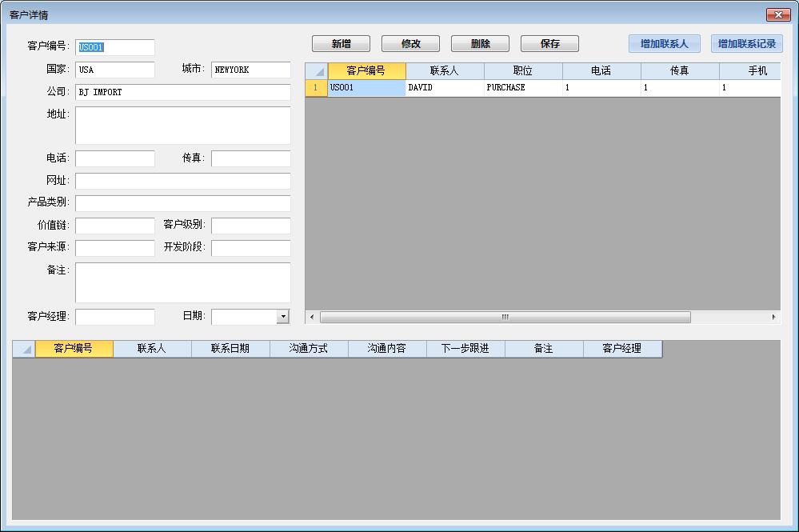799x532 pixels.
Task: Click the 价值链 input field
Action: (x=115, y=226)
